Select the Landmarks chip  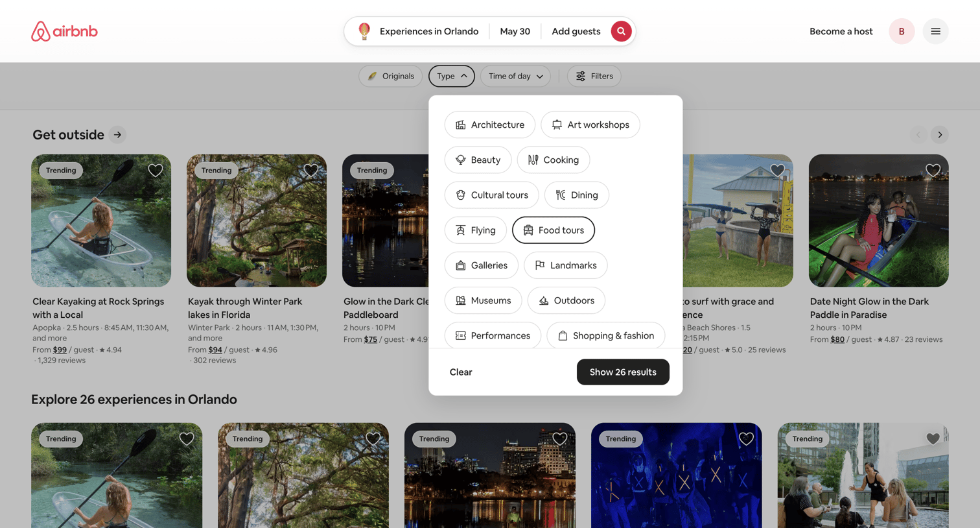(x=566, y=265)
